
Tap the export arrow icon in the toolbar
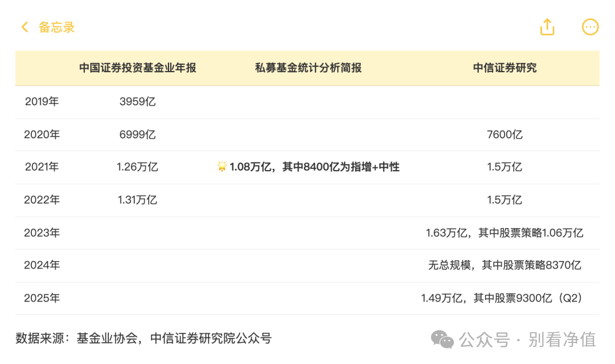tap(547, 27)
